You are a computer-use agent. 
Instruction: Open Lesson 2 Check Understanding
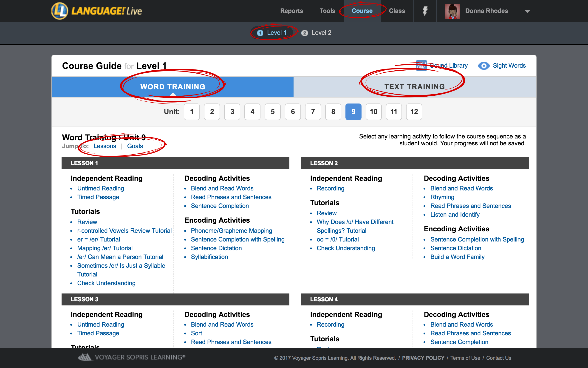346,248
